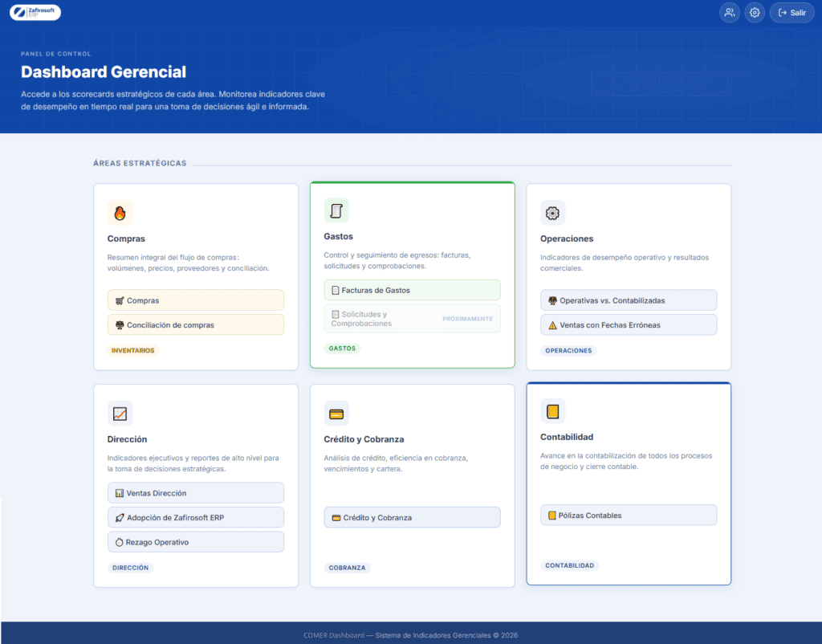Open the Crédito y Cobranza report button
Image resolution: width=822 pixels, height=644 pixels.
click(412, 518)
